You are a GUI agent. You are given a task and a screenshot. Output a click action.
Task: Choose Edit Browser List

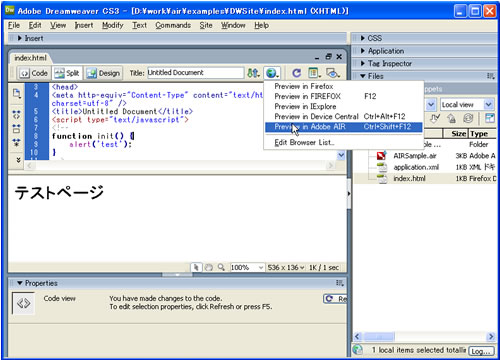coord(343,142)
